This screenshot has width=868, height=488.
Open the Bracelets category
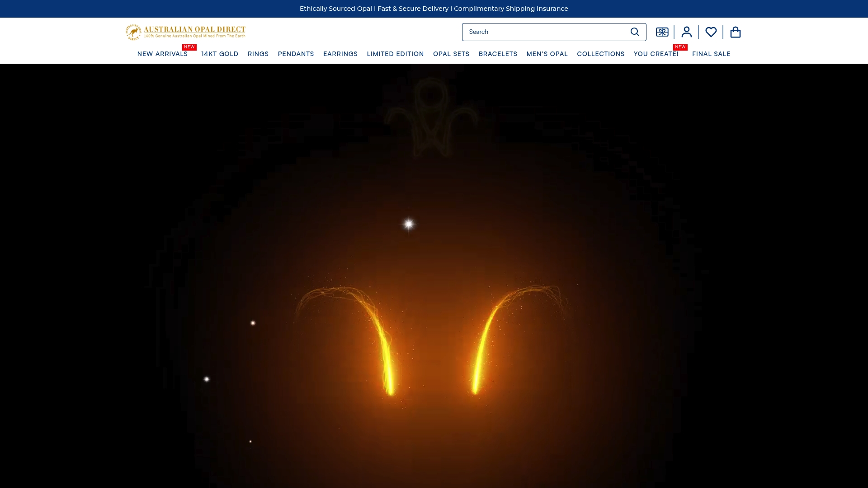pos(498,54)
